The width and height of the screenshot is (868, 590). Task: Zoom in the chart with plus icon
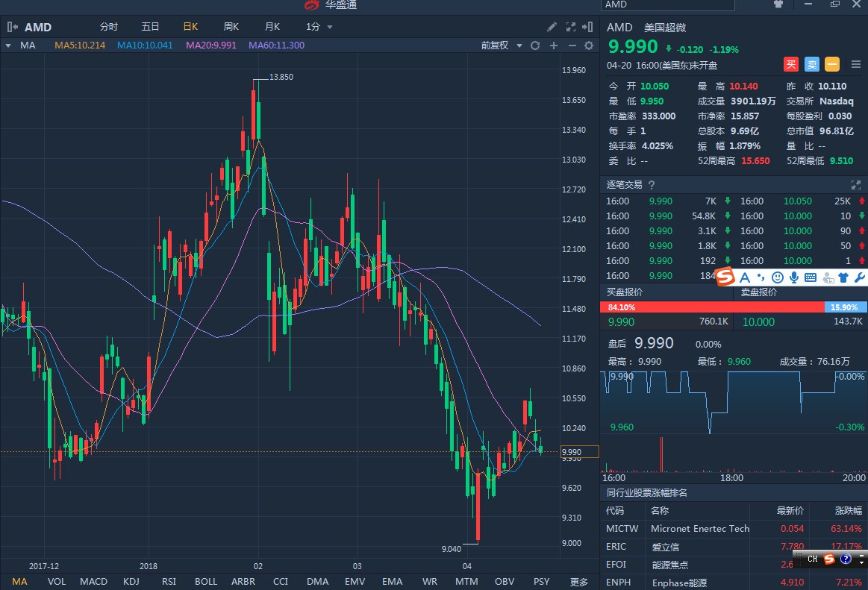(554, 45)
